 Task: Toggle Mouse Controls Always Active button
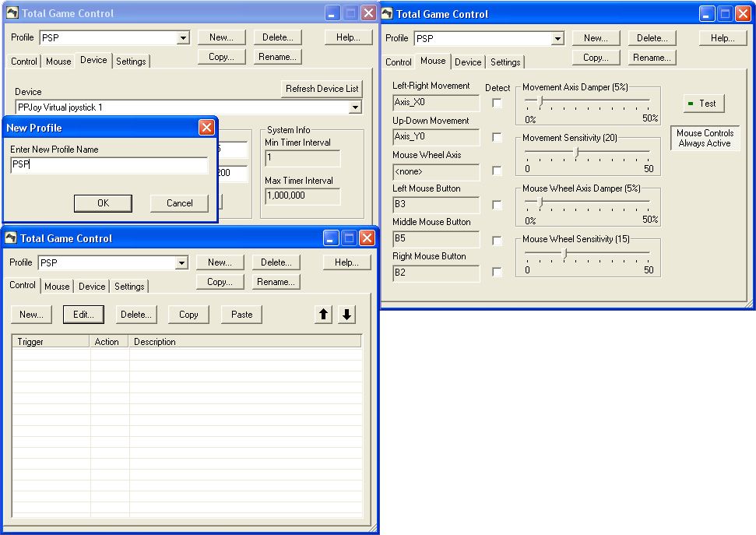coord(705,138)
